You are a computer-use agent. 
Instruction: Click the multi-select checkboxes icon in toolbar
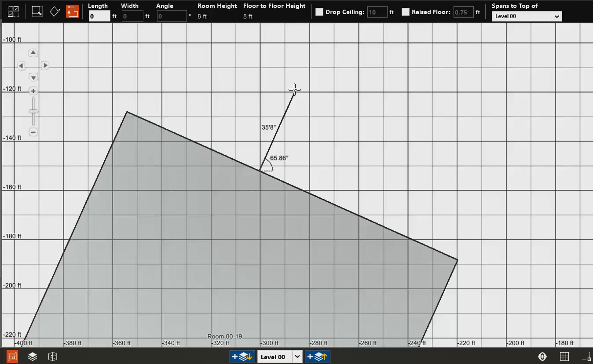coord(13,11)
